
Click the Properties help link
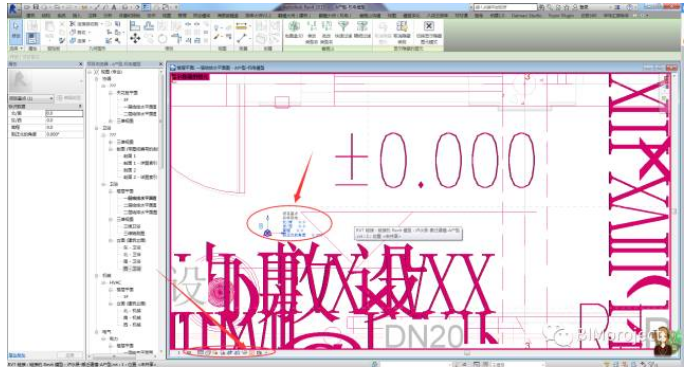click(17, 355)
